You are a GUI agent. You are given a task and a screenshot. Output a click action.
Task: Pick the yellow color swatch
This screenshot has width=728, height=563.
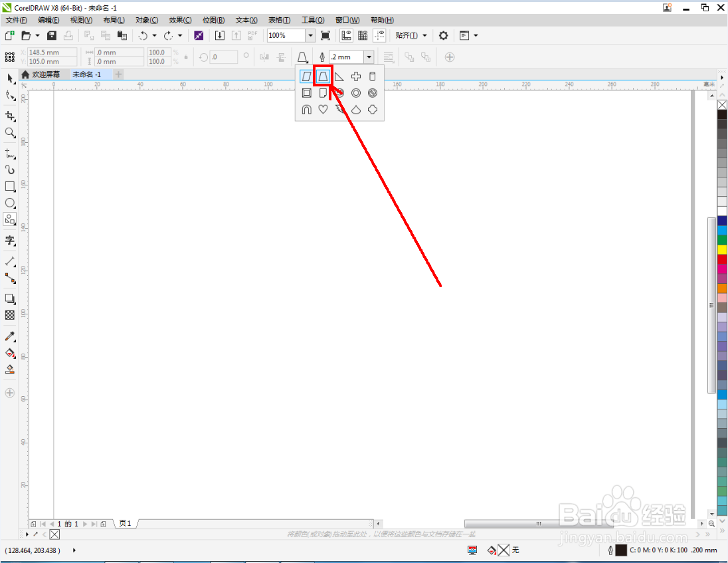(722, 249)
